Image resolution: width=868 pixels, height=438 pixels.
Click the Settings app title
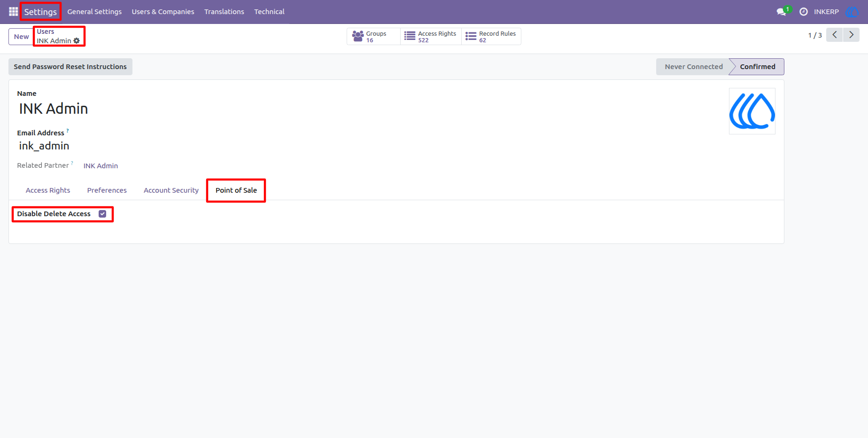point(40,12)
